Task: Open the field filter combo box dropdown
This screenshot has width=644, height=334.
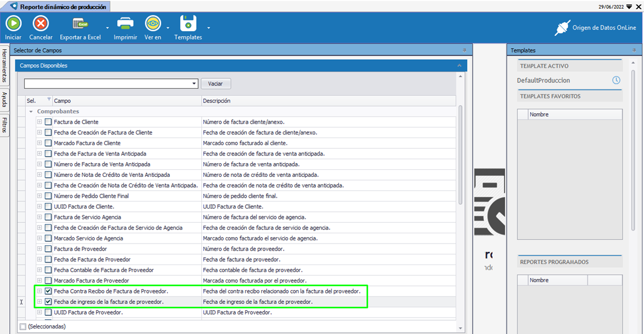Action: coord(194,84)
